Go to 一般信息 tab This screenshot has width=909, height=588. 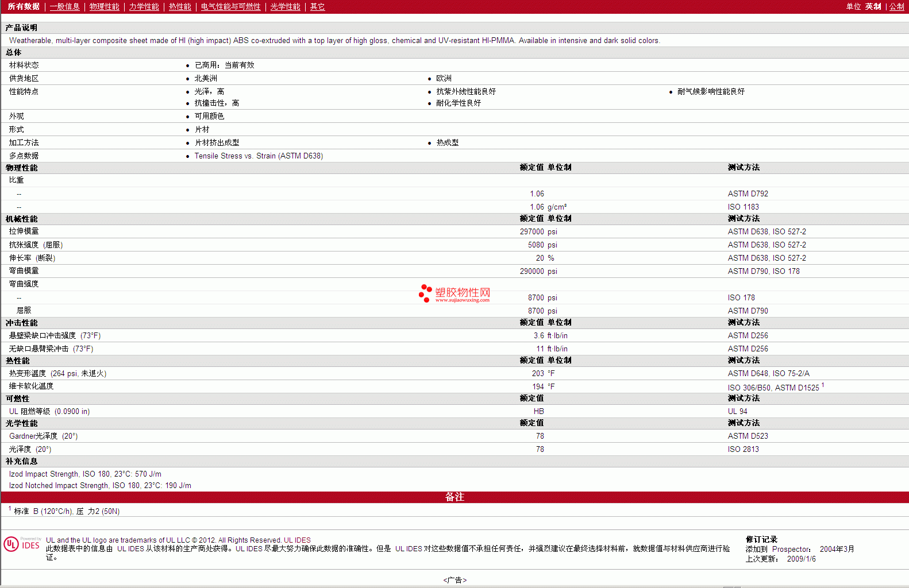64,7
